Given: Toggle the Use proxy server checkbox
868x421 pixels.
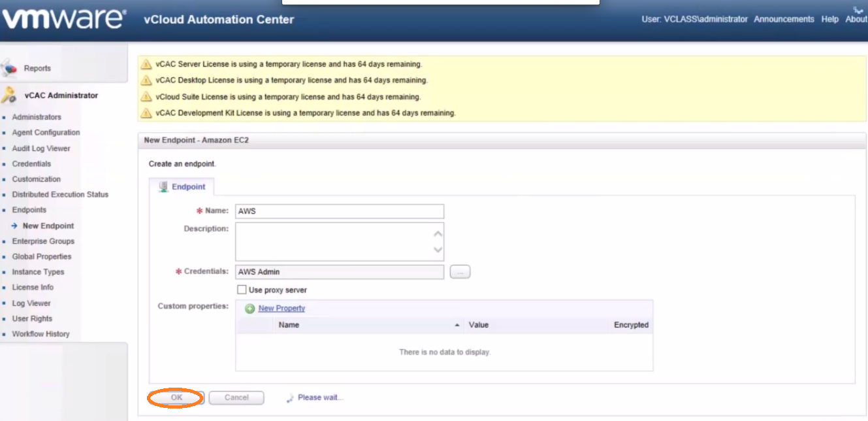Looking at the screenshot, I should pyautogui.click(x=242, y=290).
